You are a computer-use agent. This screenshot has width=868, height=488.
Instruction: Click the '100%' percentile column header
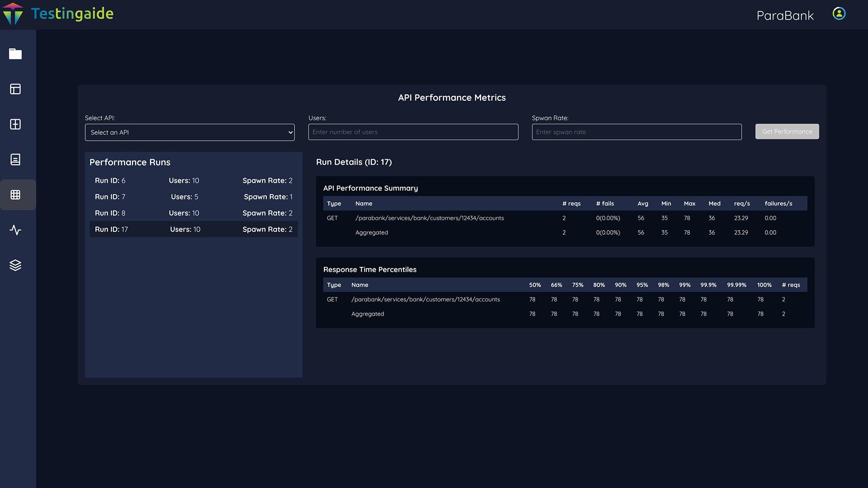tap(764, 285)
